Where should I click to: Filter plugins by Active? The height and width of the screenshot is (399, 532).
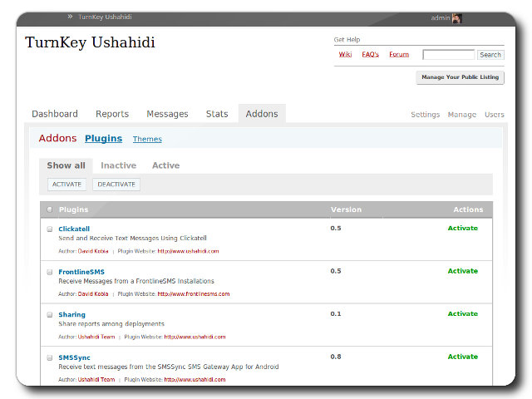[165, 165]
